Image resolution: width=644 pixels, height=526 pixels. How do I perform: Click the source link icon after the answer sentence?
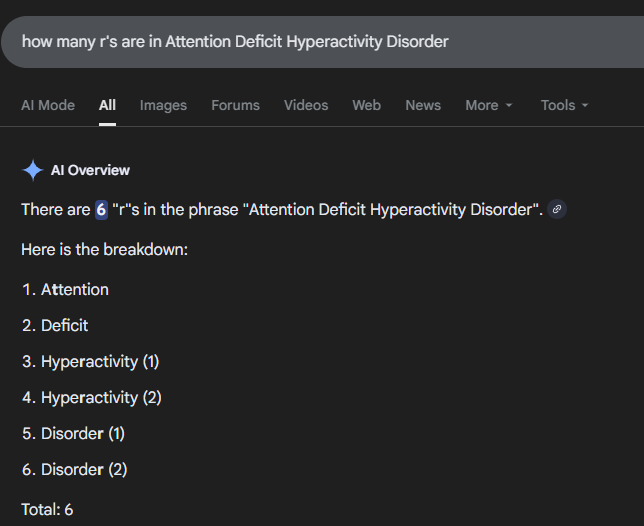click(x=557, y=209)
